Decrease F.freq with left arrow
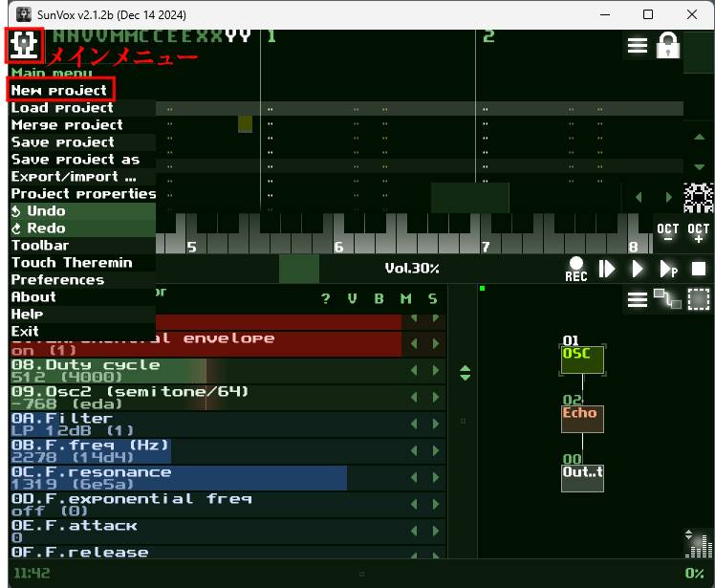Image resolution: width=715 pixels, height=588 pixels. [x=414, y=450]
